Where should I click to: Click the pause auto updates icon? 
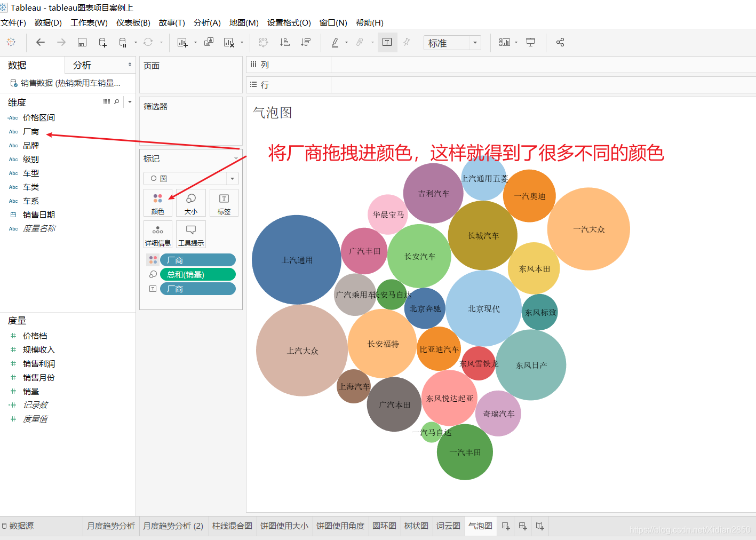[x=123, y=42]
